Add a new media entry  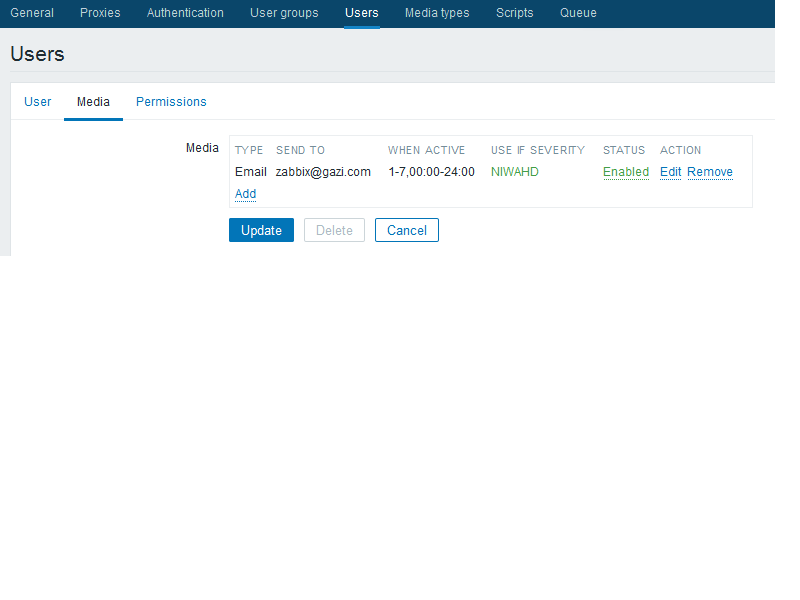pyautogui.click(x=245, y=194)
